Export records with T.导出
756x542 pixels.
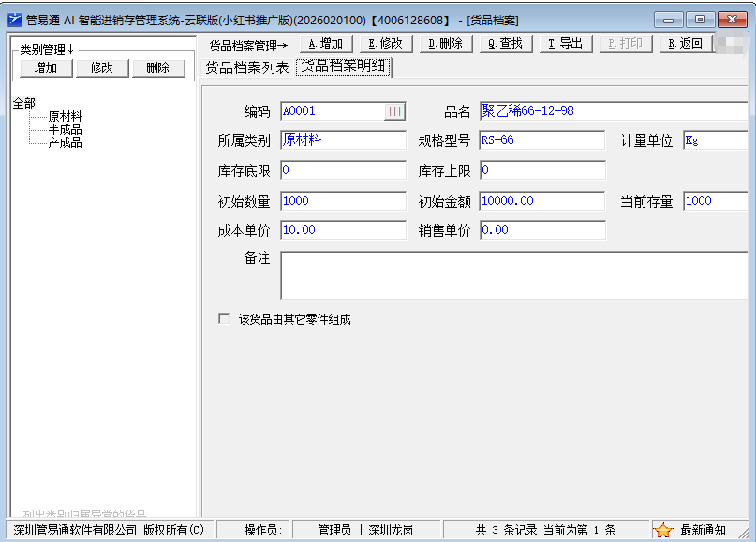(x=565, y=44)
